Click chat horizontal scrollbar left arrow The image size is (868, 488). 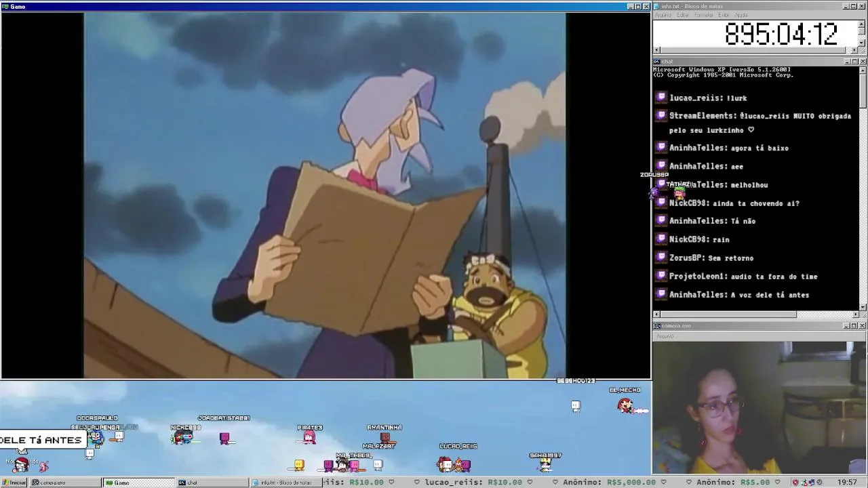(656, 314)
